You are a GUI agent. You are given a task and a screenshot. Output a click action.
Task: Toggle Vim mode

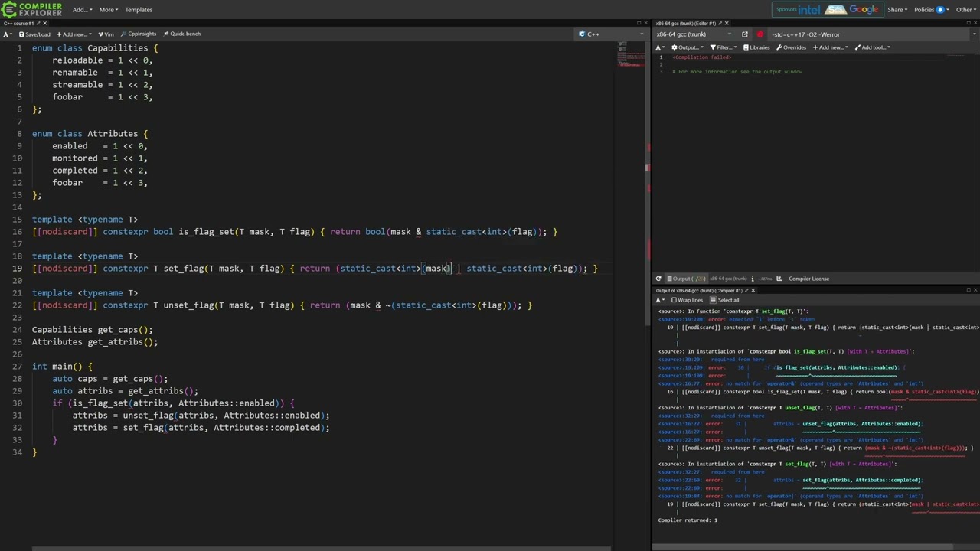coord(106,34)
